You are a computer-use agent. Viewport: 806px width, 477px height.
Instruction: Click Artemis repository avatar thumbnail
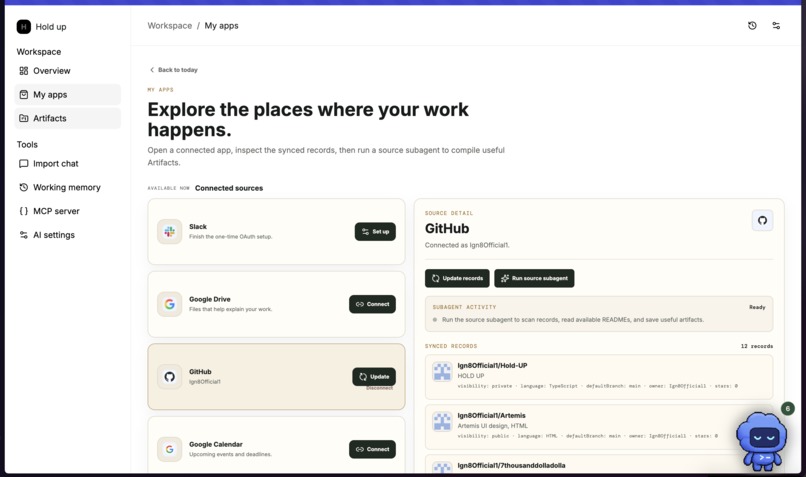tap(442, 421)
